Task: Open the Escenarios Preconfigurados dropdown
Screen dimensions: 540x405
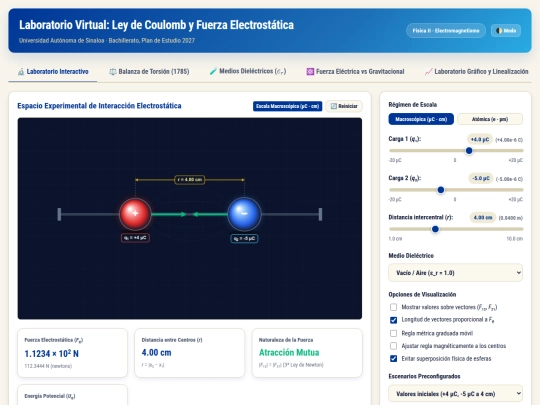Action: (x=455, y=394)
